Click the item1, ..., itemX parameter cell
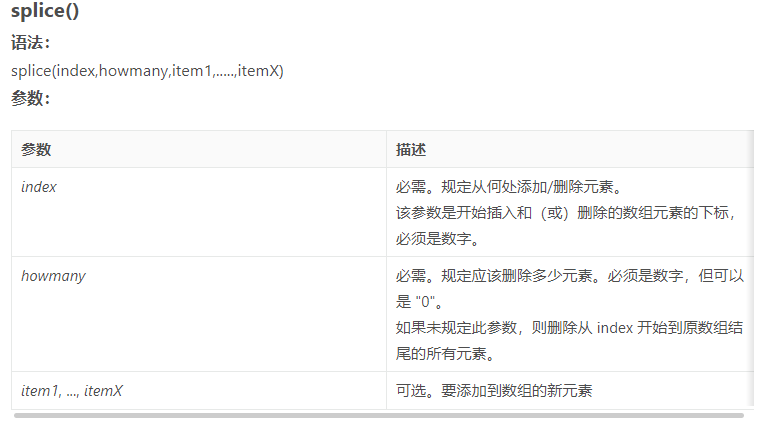Screen dimensions: 763x421 click(x=72, y=391)
